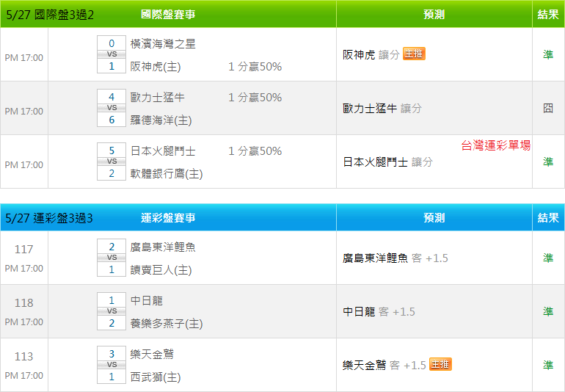Screen dimensions: 565x392
Task: Click the prediction 歐力士猛牛 讓分
Action: pyautogui.click(x=382, y=108)
